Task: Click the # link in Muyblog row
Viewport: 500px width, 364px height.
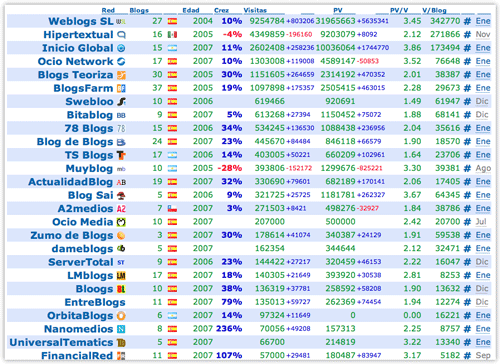Action: (467, 169)
